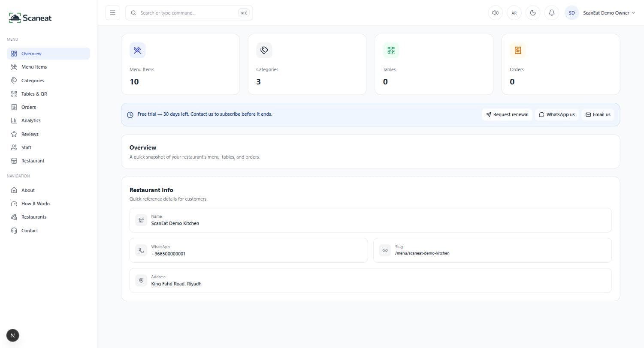The height and width of the screenshot is (348, 644).
Task: Select the slug text /menu/scaneat-demo-kitchen
Action: click(422, 253)
